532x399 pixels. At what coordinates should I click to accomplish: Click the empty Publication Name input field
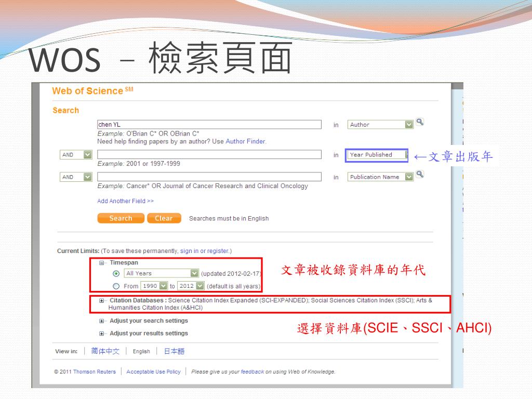(209, 177)
